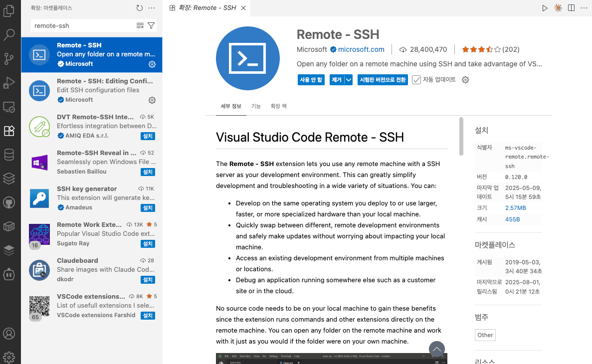The width and height of the screenshot is (592, 364).
Task: Open the Remote Explorer view
Action: click(x=8, y=107)
